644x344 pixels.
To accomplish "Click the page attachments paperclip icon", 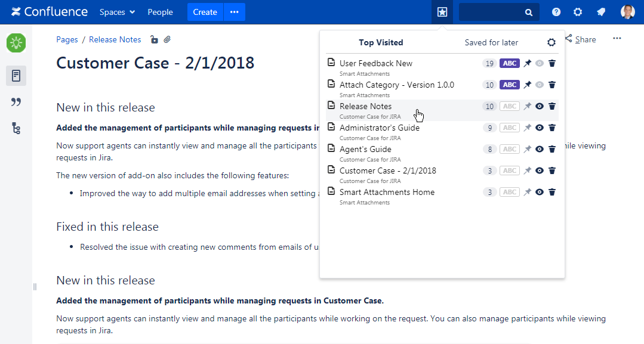I will point(168,40).
